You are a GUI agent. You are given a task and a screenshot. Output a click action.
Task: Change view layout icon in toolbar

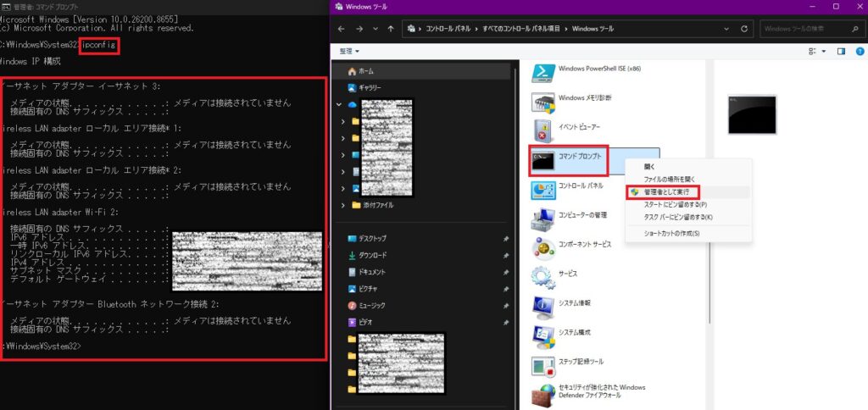[812, 52]
